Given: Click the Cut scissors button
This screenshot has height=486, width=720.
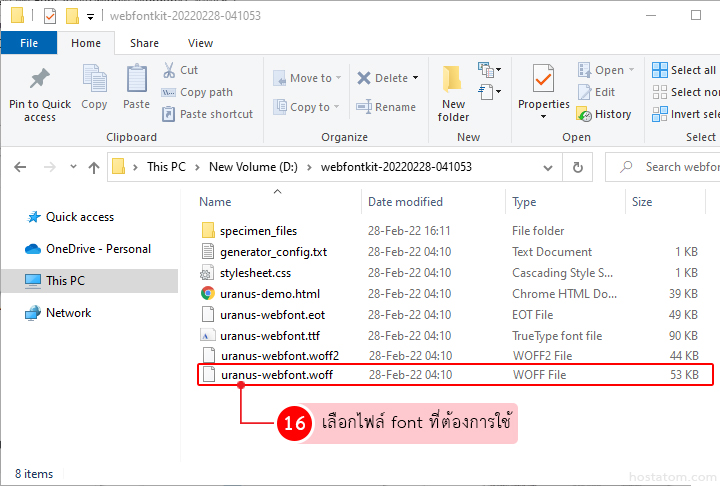Looking at the screenshot, I should click(x=180, y=70).
